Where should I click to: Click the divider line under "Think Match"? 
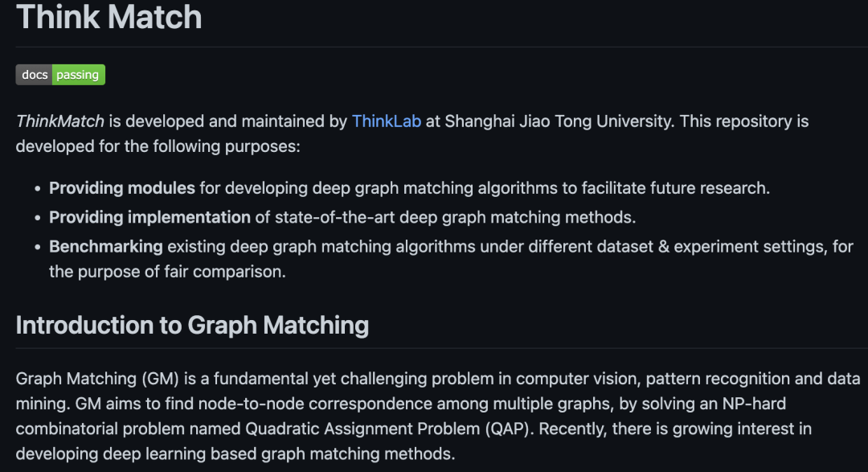point(434,47)
